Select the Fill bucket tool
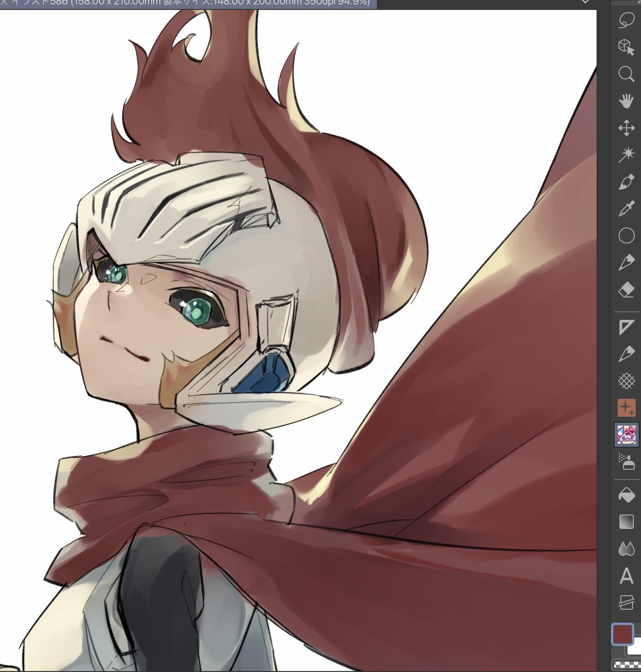 coord(626,496)
